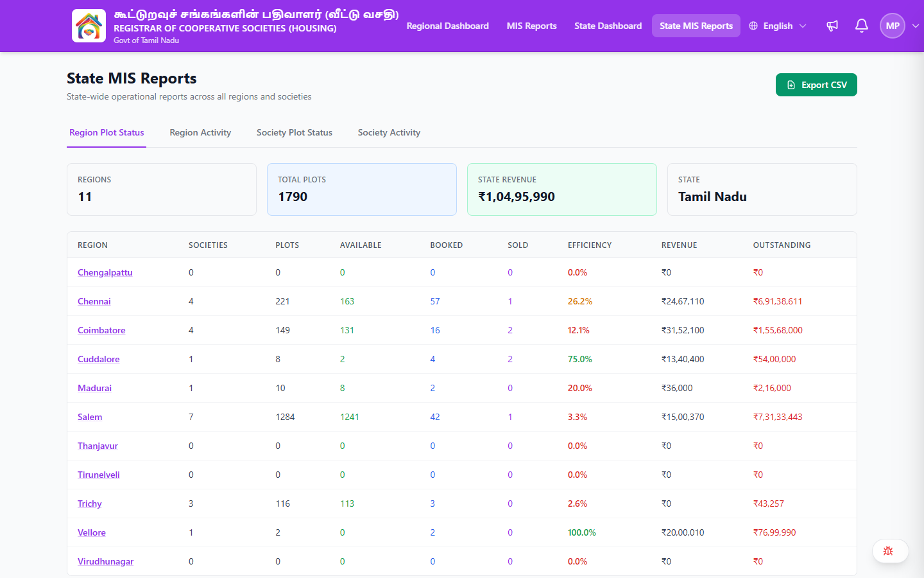Open State Dashboard from top navigation
Image resolution: width=924 pixels, height=578 pixels.
[608, 26]
